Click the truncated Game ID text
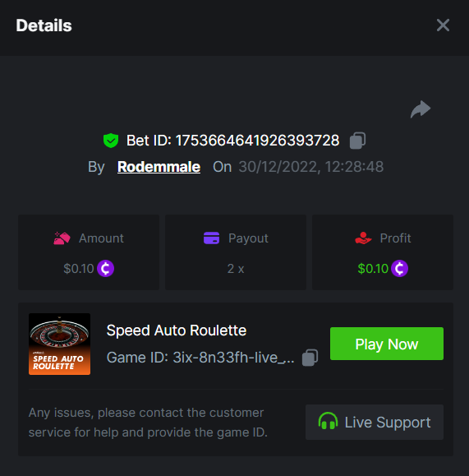 (x=200, y=358)
